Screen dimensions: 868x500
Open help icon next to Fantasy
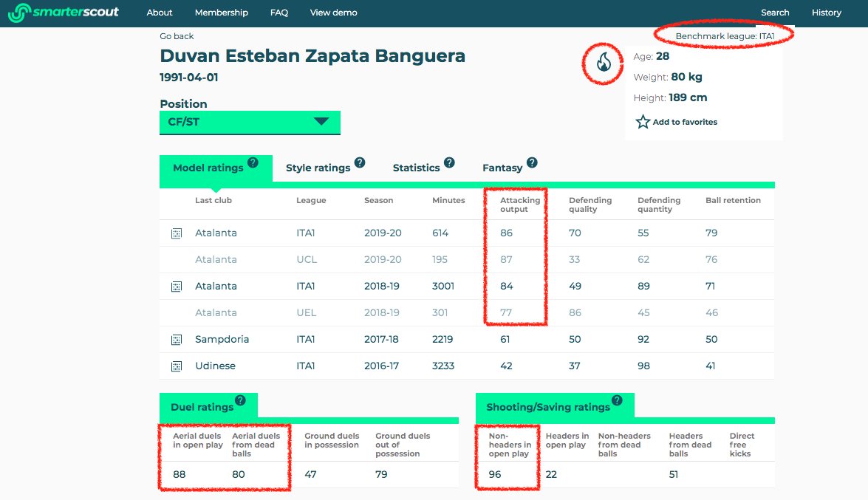(x=532, y=162)
